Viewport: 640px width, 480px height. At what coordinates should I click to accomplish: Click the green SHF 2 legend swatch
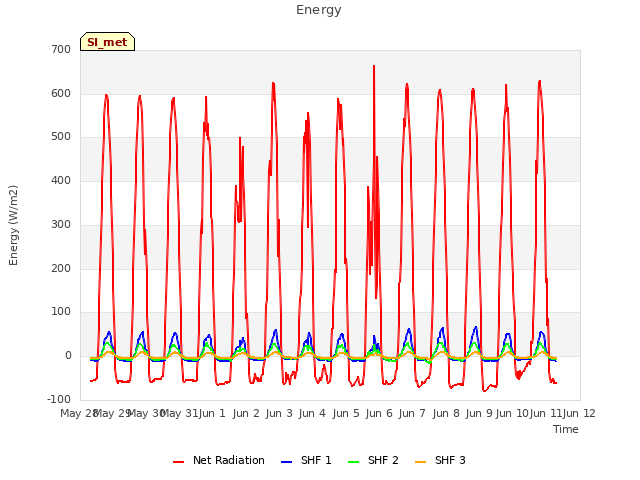[353, 462]
